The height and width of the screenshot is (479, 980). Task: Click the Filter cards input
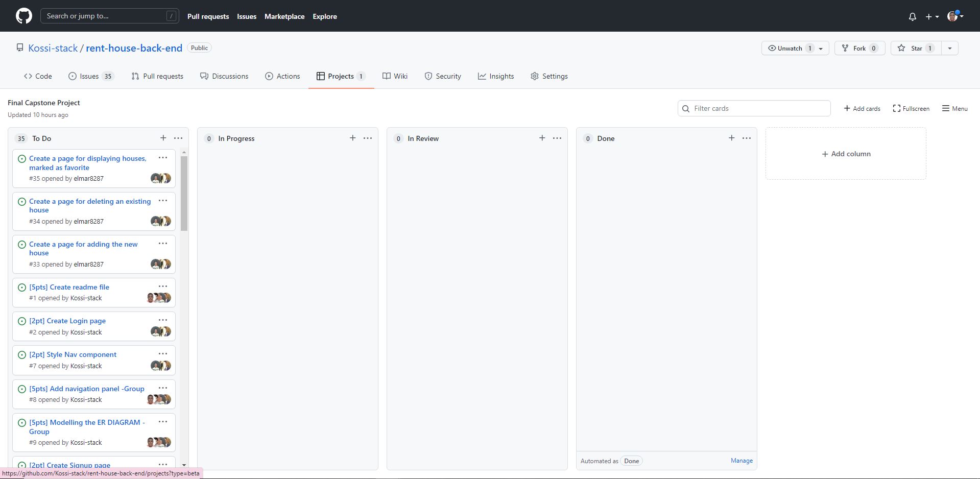click(x=754, y=108)
